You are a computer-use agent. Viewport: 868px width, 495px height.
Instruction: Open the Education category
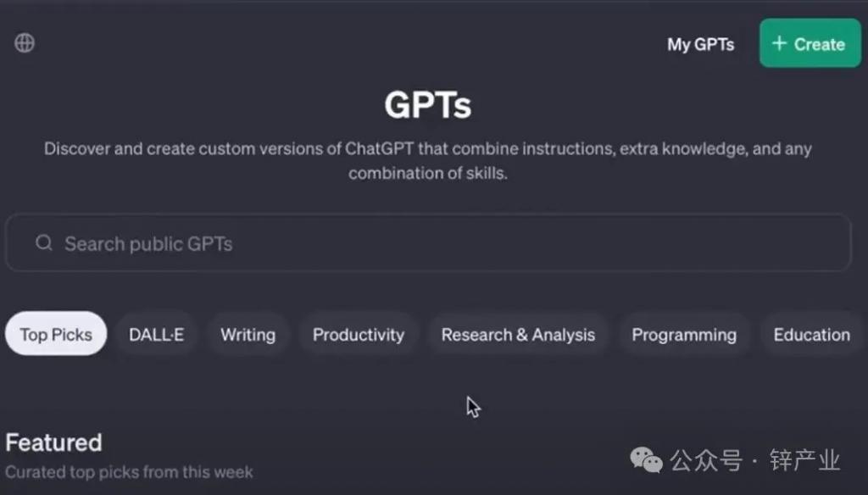click(811, 335)
